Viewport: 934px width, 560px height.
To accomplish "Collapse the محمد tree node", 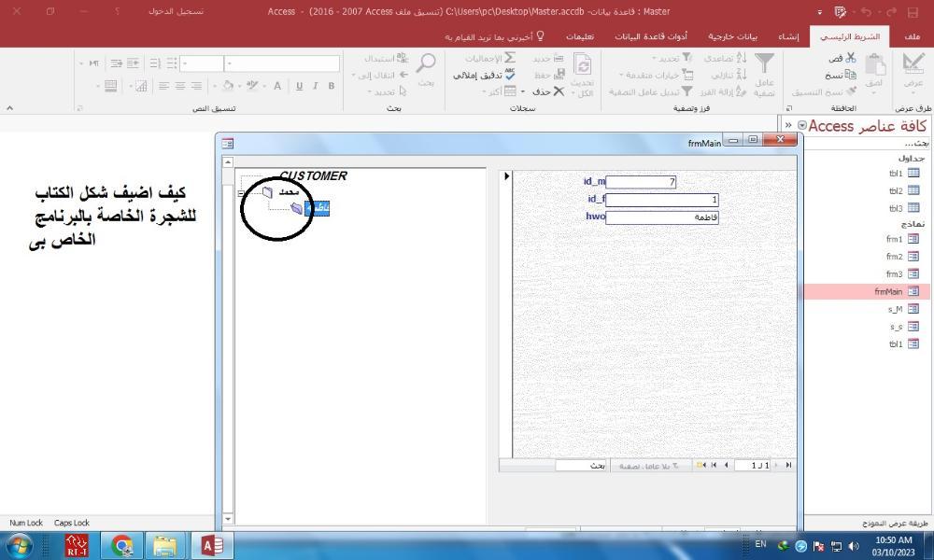I will [x=241, y=193].
